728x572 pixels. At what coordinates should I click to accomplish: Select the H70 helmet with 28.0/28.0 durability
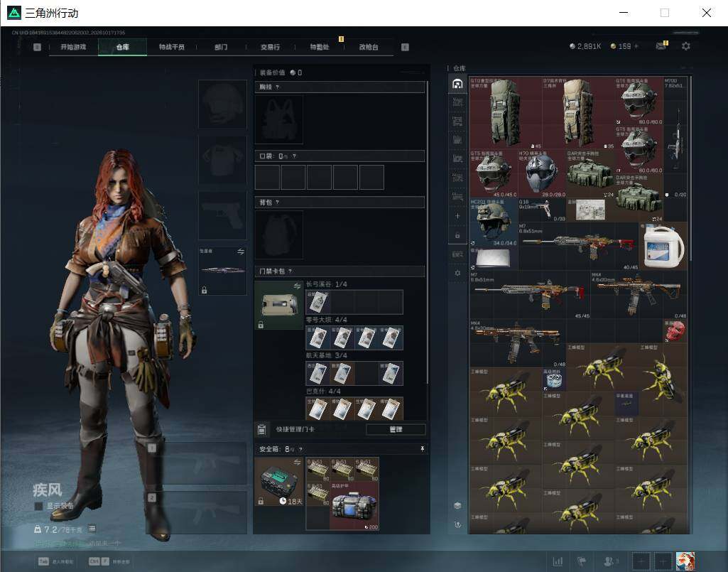point(542,173)
